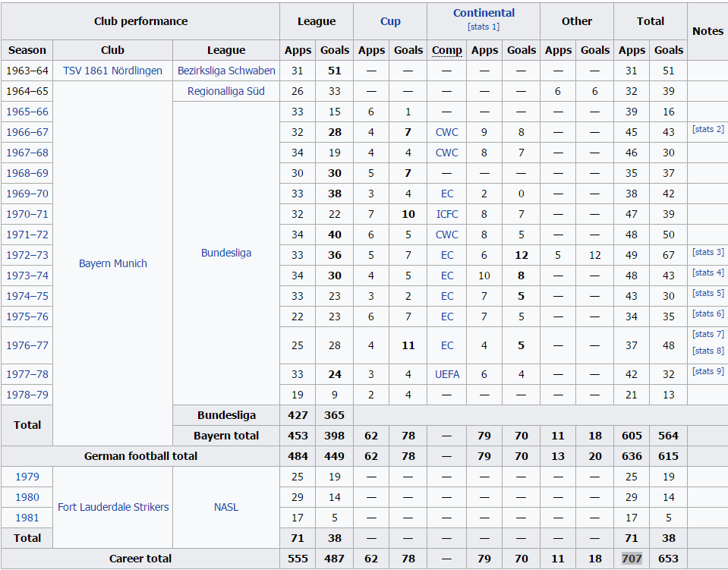Viewport: 728px width, 570px height.
Task: Click the Career total row label
Action: [x=140, y=559]
